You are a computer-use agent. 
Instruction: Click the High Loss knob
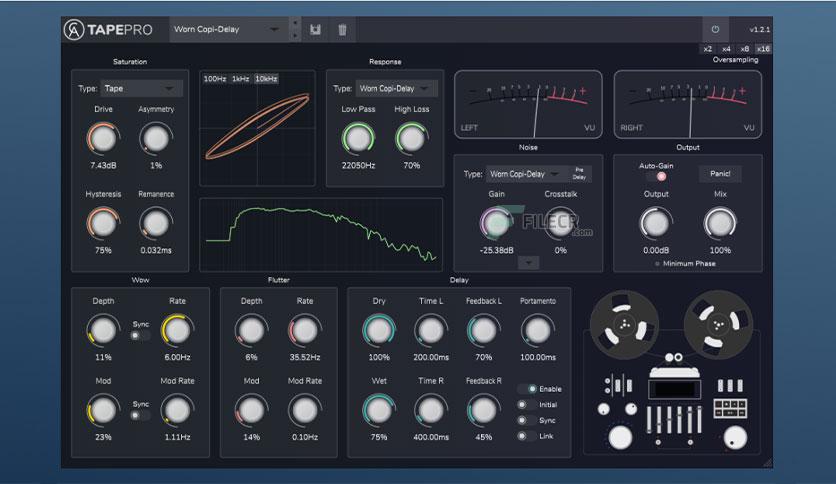[x=411, y=139]
